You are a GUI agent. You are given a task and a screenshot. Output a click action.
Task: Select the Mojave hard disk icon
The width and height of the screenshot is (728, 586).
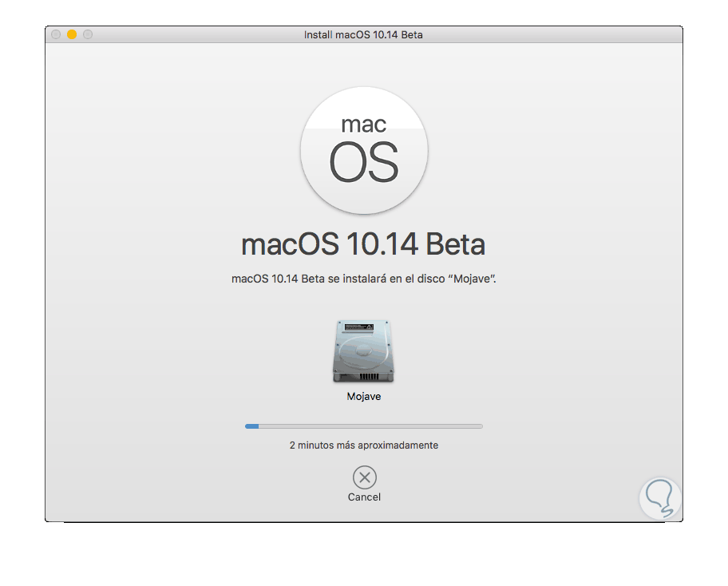363,351
